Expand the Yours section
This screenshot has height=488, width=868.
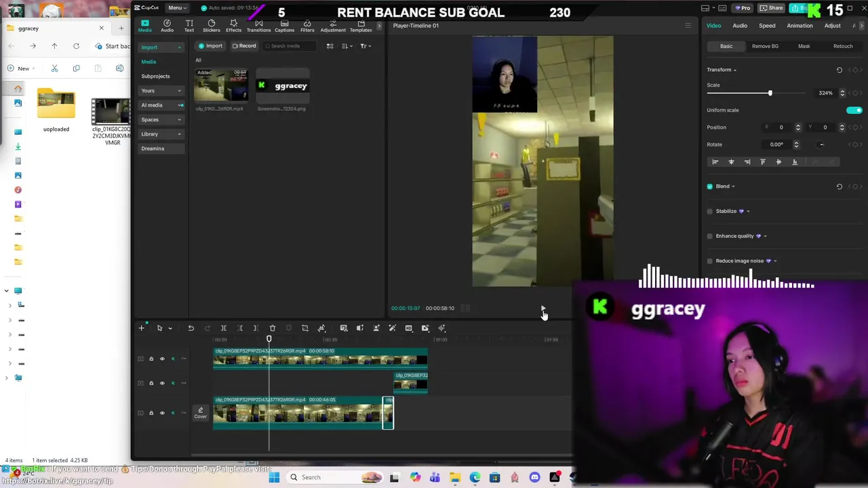(180, 91)
